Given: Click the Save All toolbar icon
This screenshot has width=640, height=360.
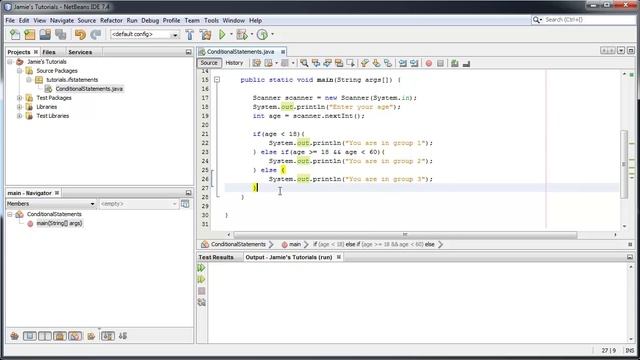Looking at the screenshot, I should pyautogui.click(x=60, y=35).
